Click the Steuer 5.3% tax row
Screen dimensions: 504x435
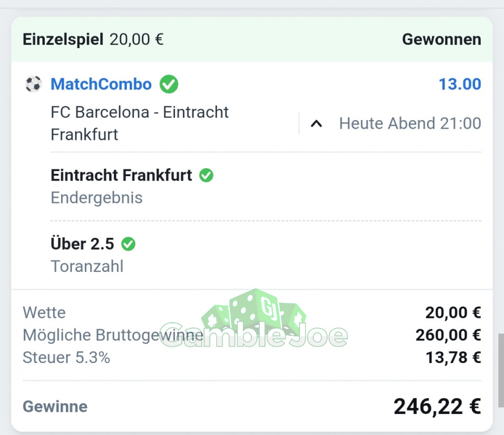[252, 357]
